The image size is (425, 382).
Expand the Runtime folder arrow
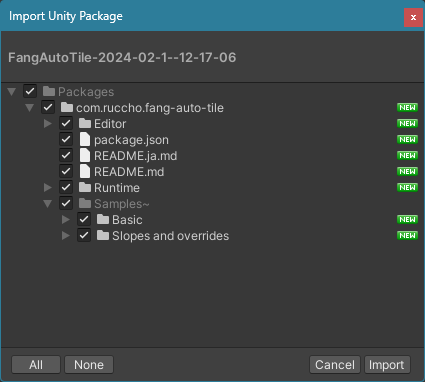[x=48, y=187]
